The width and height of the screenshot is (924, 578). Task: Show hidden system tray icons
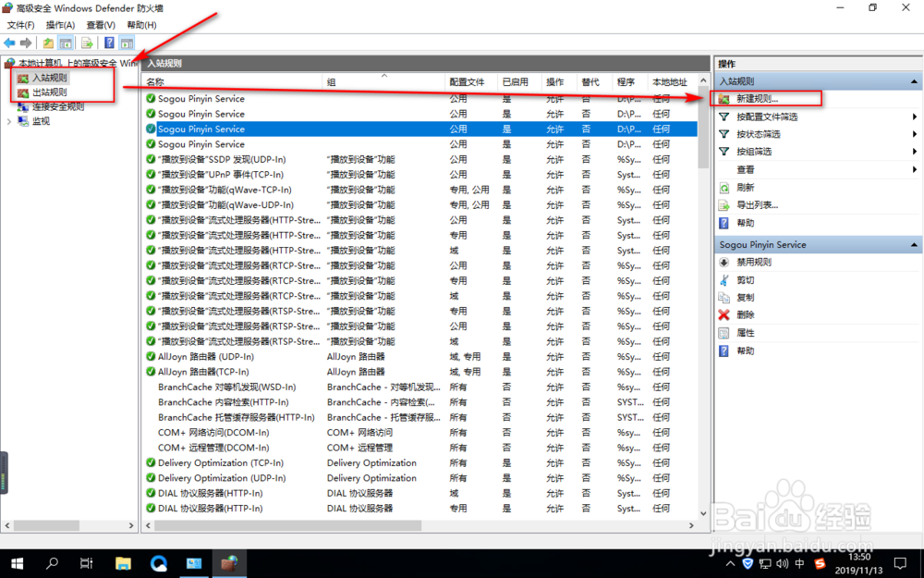pos(730,564)
